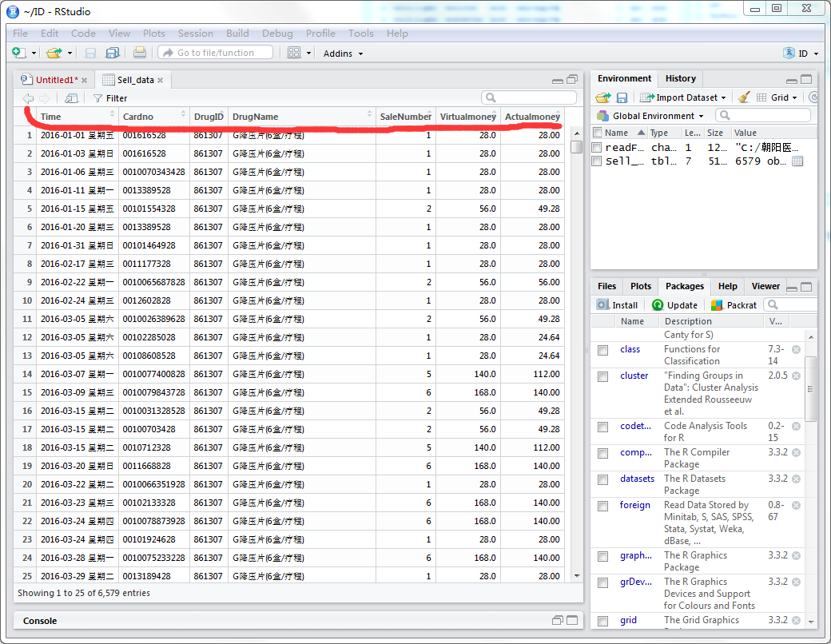Click the Install packages button
The width and height of the screenshot is (831, 644).
[618, 304]
